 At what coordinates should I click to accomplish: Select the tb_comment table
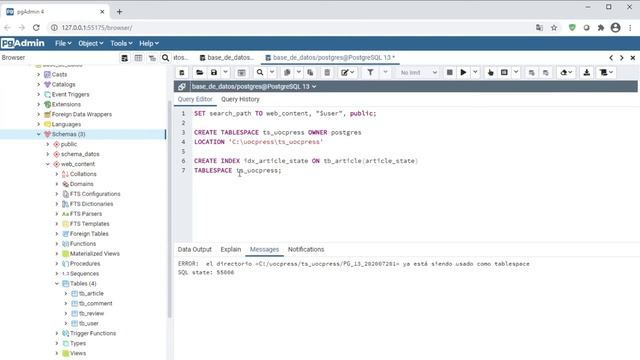pyautogui.click(x=96, y=303)
